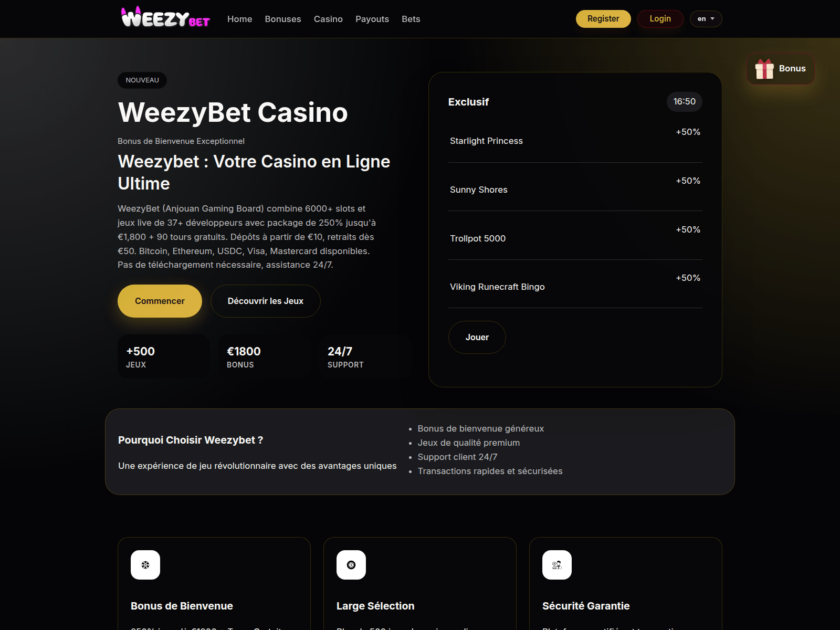This screenshot has width=840, height=630.
Task: Click the Jouer button
Action: 477,337
